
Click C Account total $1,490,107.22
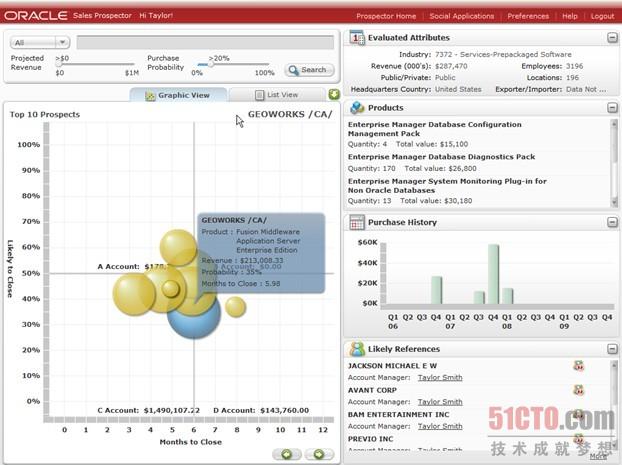pyautogui.click(x=171, y=411)
